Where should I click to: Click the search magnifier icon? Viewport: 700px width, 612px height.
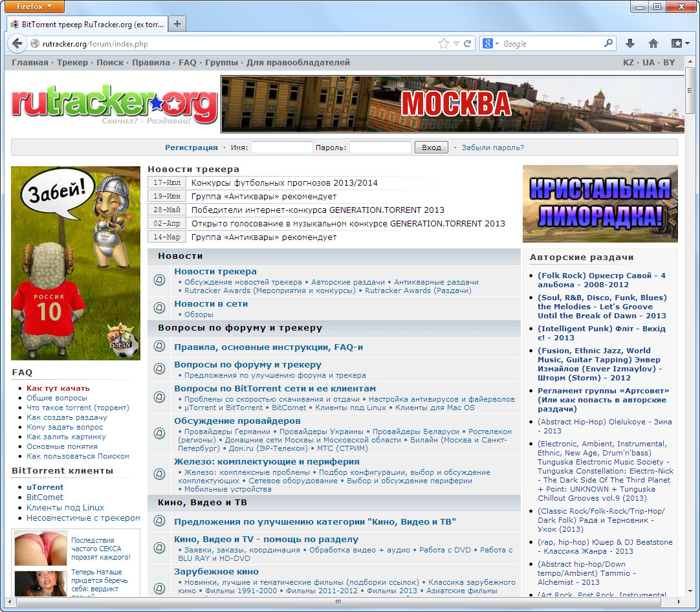(x=608, y=43)
